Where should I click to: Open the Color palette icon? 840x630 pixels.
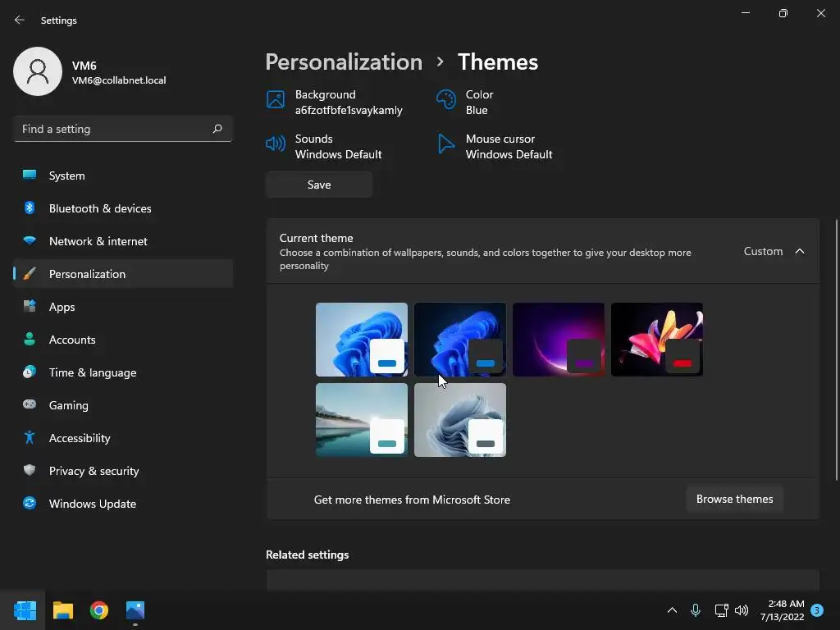click(x=445, y=99)
